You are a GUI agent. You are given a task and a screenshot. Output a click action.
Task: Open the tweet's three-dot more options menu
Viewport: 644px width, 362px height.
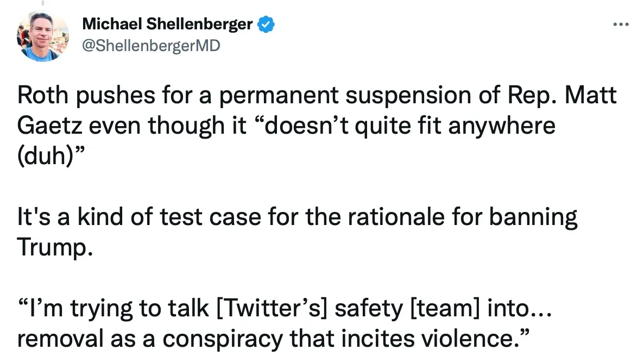621,24
